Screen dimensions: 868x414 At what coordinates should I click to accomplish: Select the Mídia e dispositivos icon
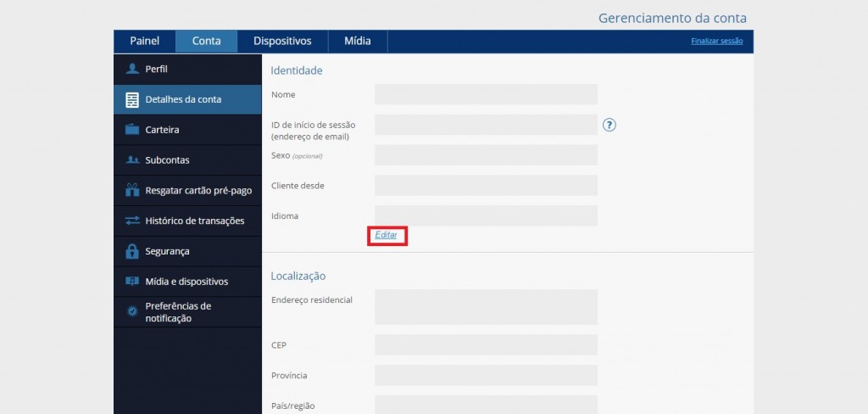point(132,282)
